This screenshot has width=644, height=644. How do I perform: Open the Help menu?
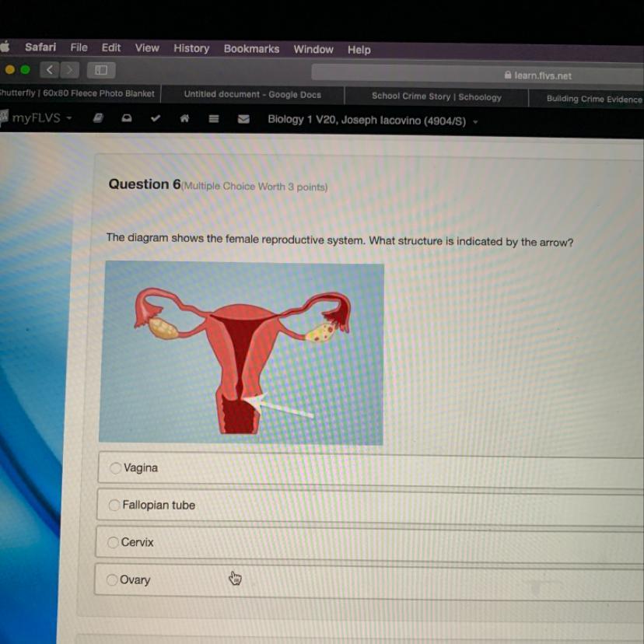pos(359,50)
